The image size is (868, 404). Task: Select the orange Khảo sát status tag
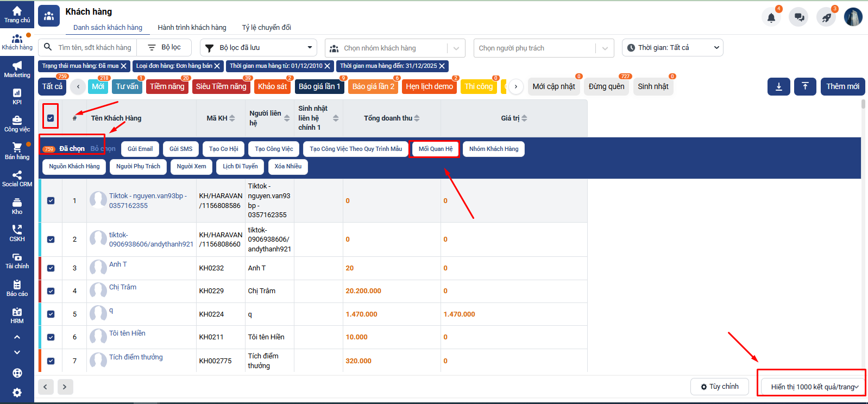click(272, 87)
